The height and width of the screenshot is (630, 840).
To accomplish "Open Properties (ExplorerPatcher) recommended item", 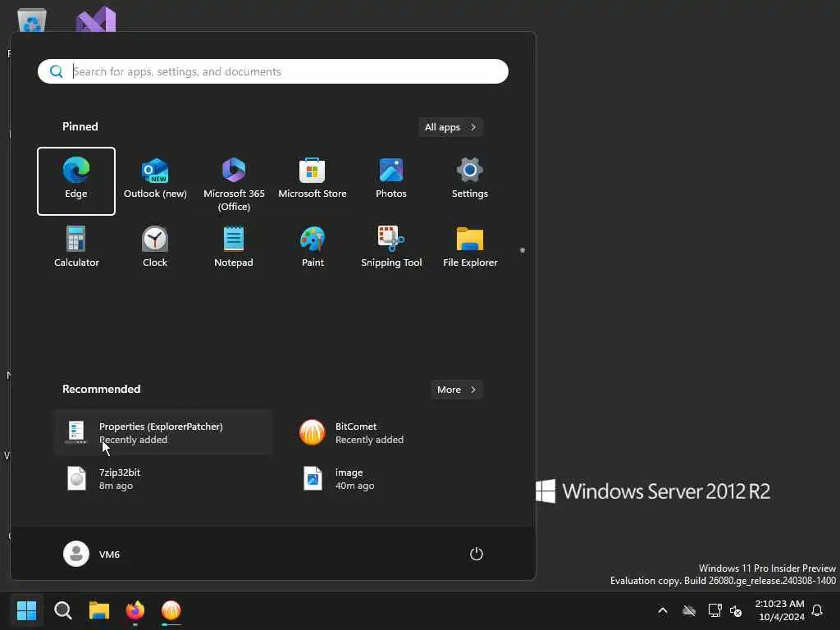I will click(x=163, y=432).
